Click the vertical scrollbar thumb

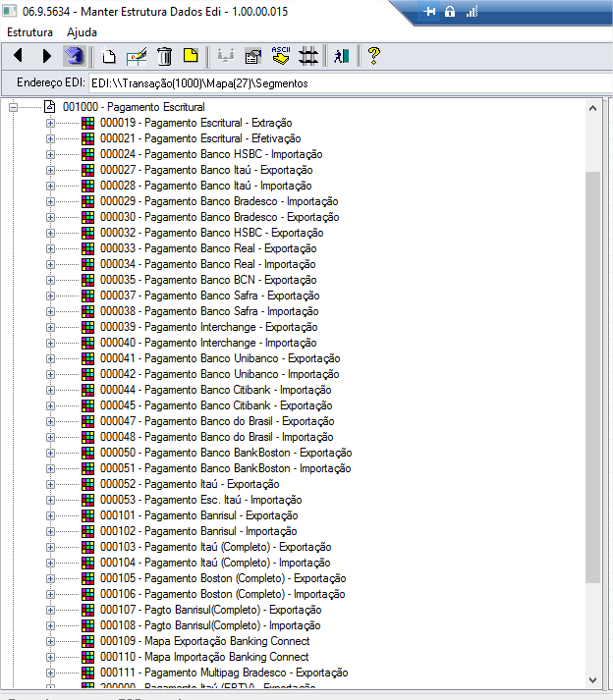tap(593, 377)
